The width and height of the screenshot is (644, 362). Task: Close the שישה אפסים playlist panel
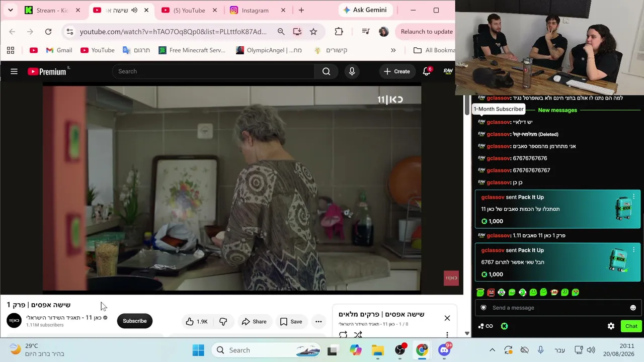tap(447, 318)
